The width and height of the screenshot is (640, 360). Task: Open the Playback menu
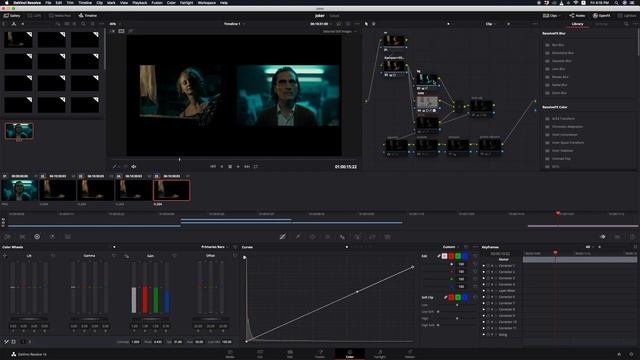(x=140, y=2)
